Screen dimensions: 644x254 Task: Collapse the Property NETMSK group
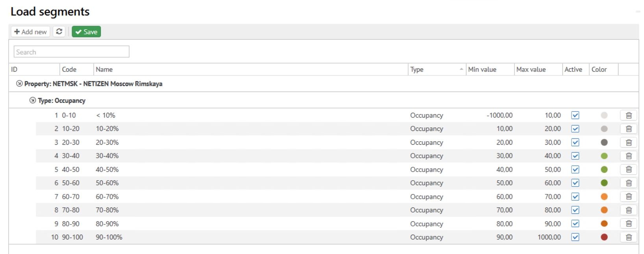[19, 84]
